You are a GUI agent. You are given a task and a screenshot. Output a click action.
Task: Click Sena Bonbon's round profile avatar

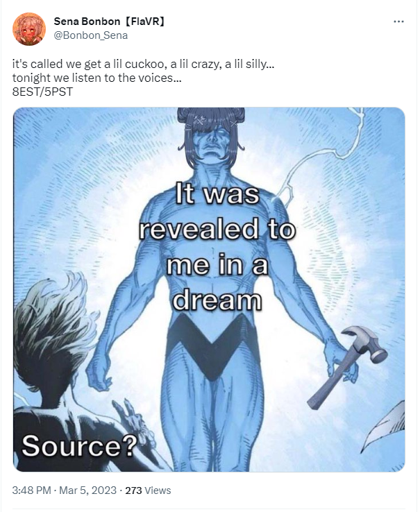(x=29, y=28)
